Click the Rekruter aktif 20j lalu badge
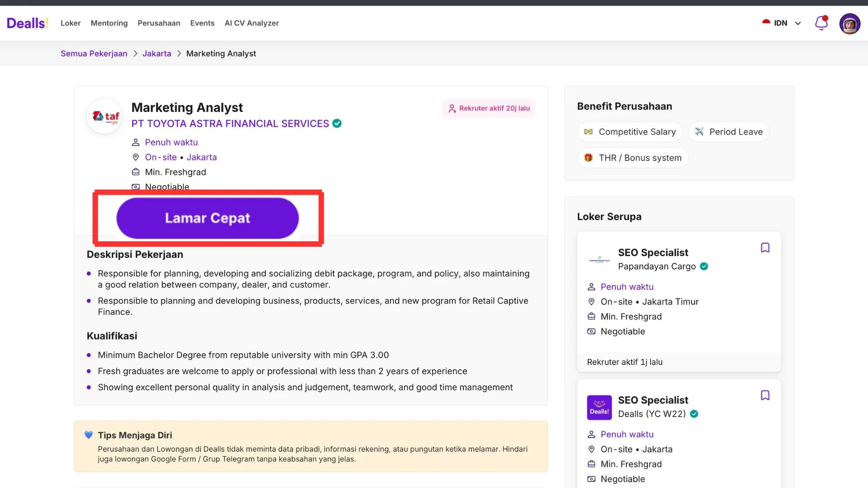This screenshot has height=488, width=868. (489, 108)
